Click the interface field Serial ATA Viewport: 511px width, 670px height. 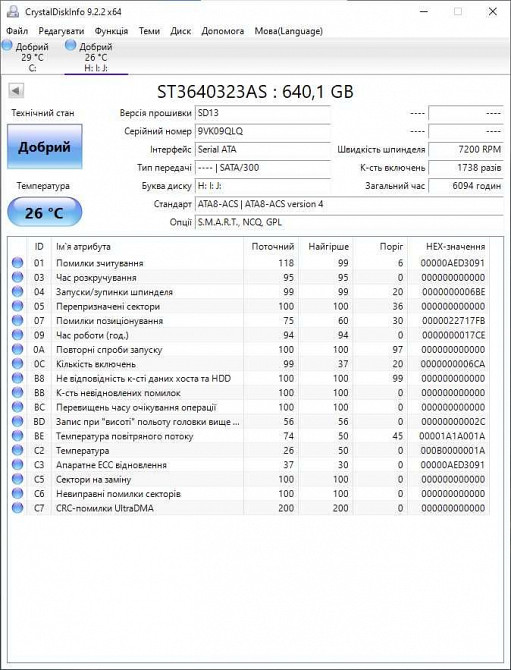(262, 150)
